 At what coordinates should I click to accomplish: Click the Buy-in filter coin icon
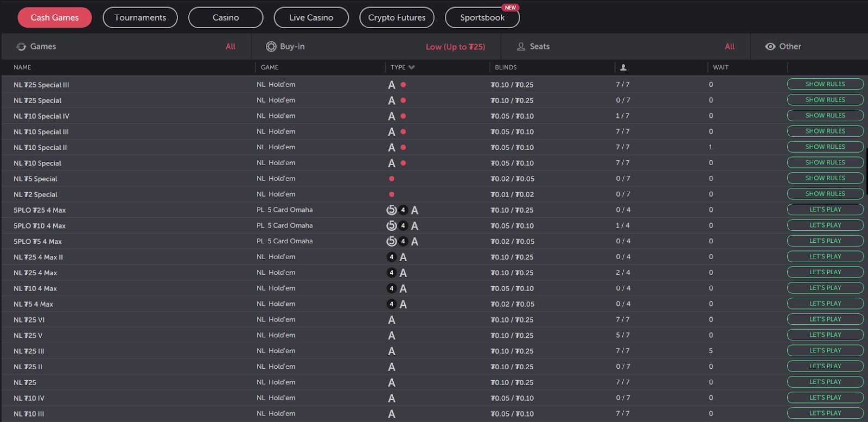coord(271,47)
